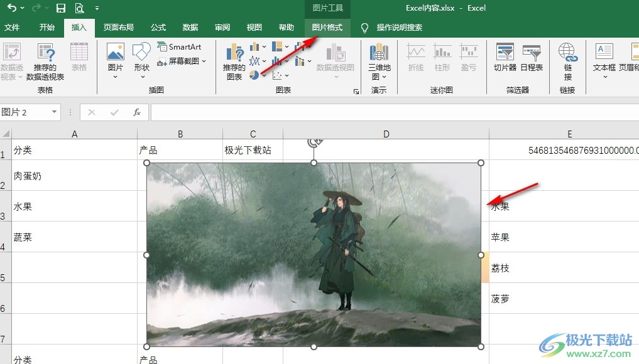
Task: Click the picture's bottom-right resize handle
Action: [x=481, y=347]
